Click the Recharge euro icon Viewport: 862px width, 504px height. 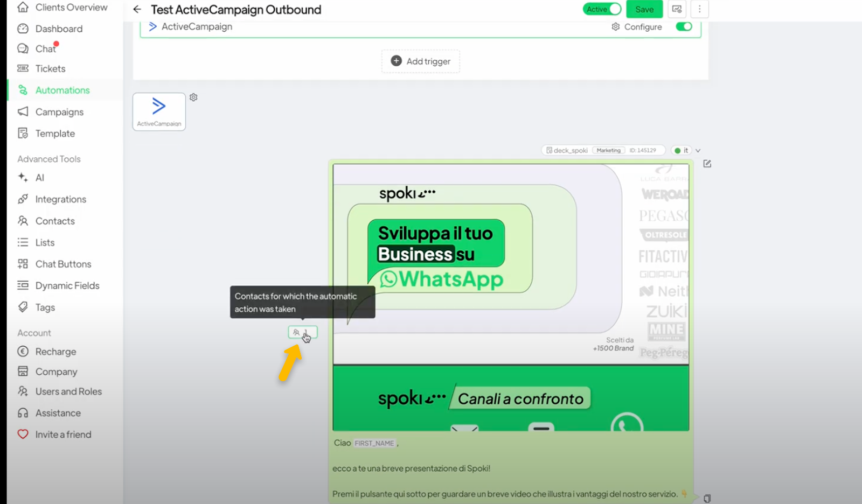(x=23, y=351)
